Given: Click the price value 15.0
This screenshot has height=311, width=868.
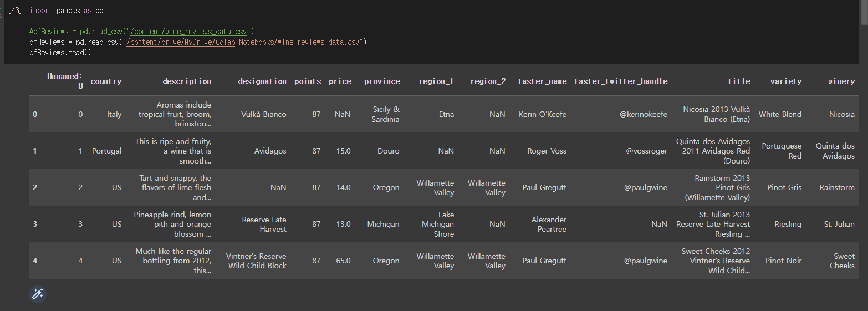Looking at the screenshot, I should pos(343,151).
